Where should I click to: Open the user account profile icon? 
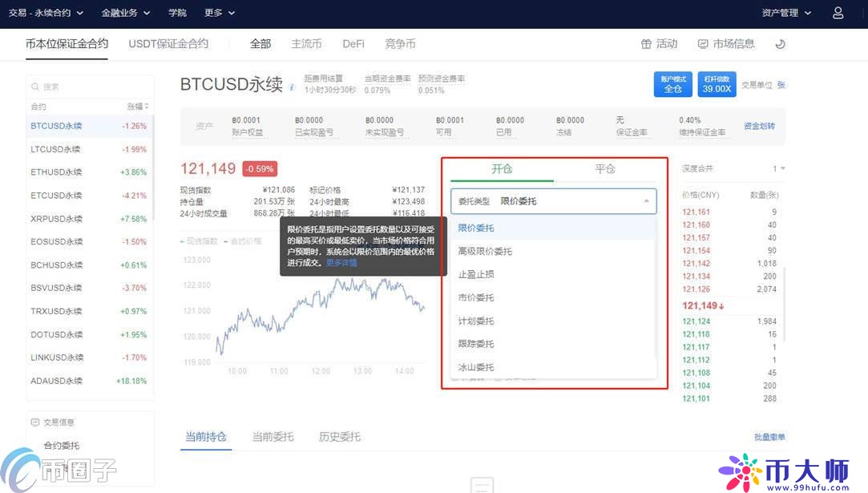click(x=838, y=13)
